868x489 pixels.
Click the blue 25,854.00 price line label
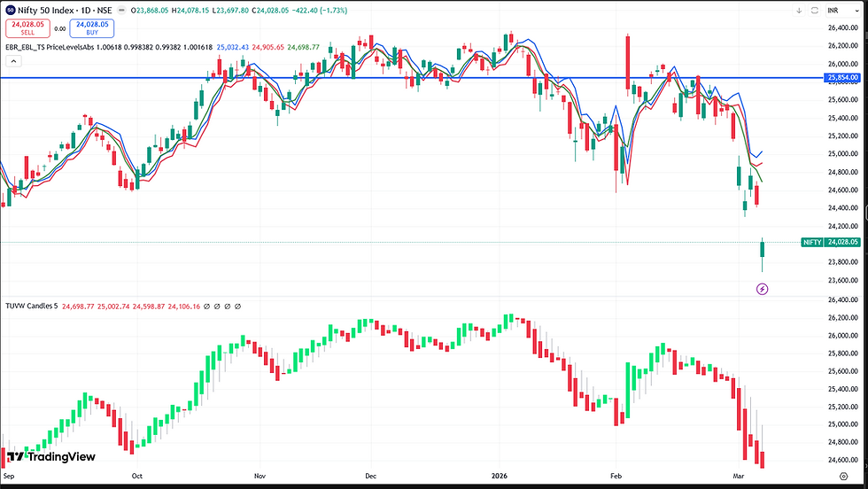click(x=842, y=78)
